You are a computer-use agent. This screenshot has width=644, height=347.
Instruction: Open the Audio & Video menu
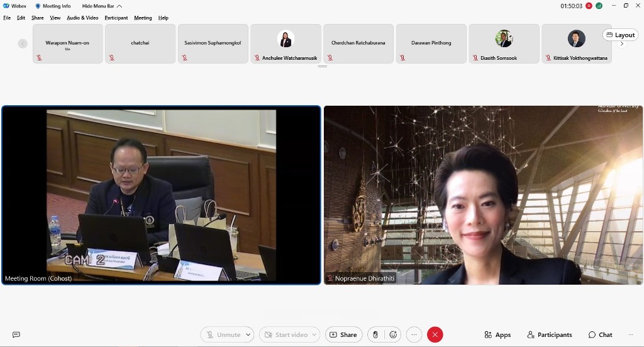pyautogui.click(x=82, y=18)
